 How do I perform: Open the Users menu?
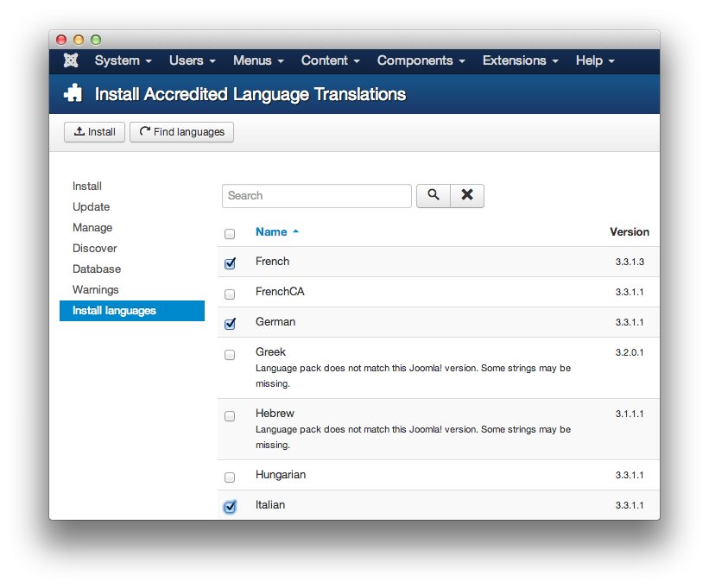coord(190,60)
